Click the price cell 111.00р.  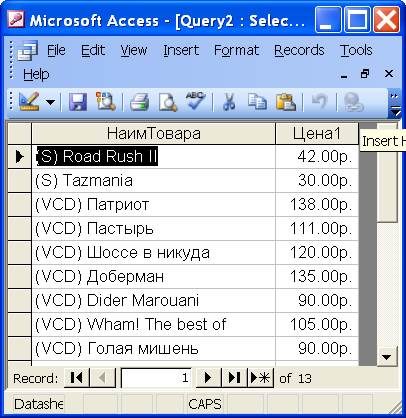point(317,229)
